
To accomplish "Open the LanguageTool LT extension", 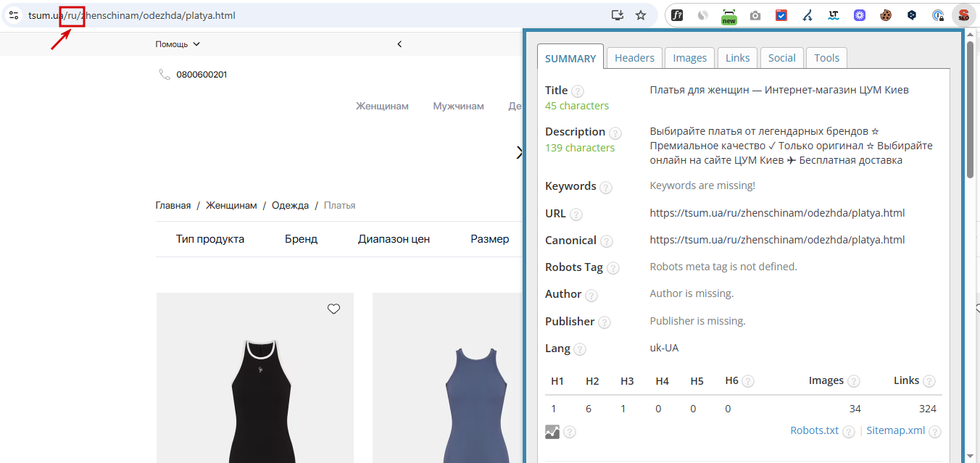I will click(834, 15).
